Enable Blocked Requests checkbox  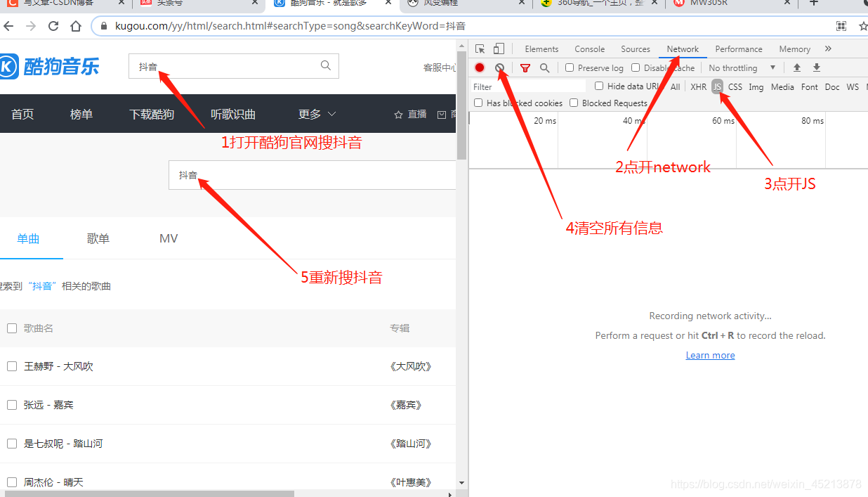pyautogui.click(x=574, y=103)
